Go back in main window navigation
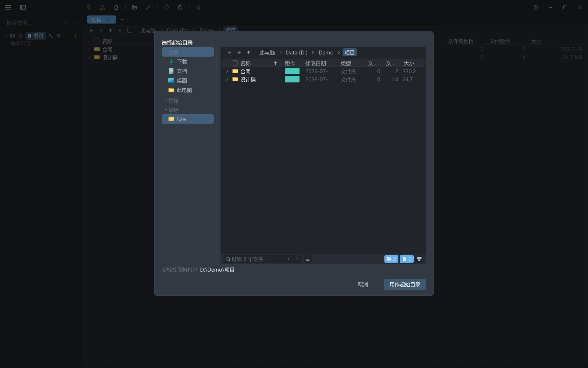 (91, 30)
